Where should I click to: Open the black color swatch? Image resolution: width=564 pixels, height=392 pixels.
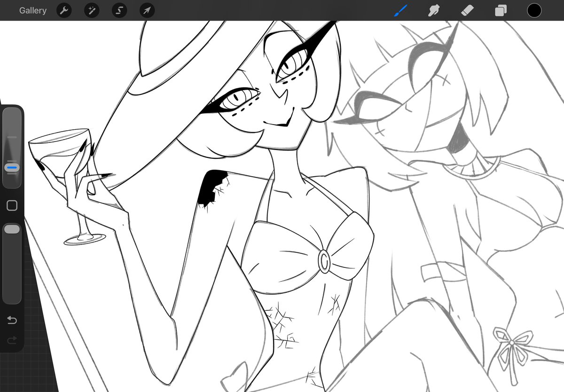[534, 10]
